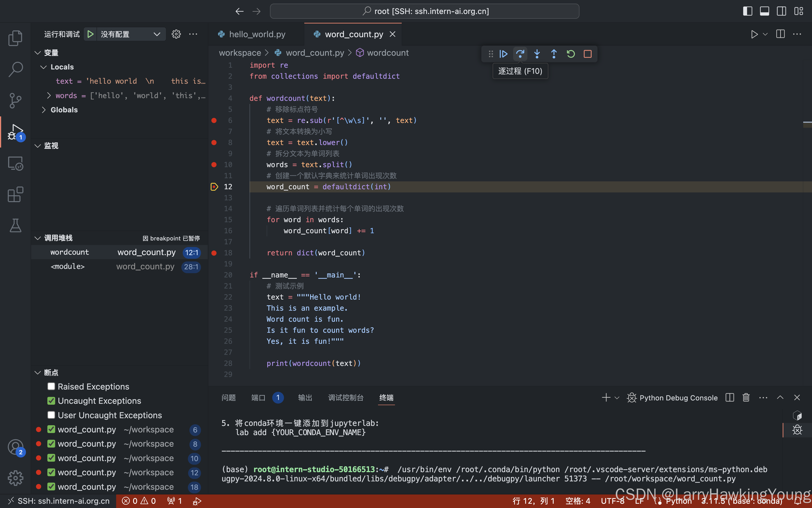This screenshot has height=508, width=812.
Task: Click the Step Into debug button
Action: pyautogui.click(x=537, y=54)
